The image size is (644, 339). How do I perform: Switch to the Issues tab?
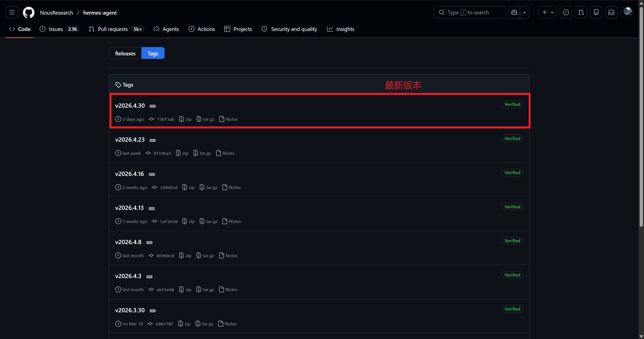click(x=59, y=29)
